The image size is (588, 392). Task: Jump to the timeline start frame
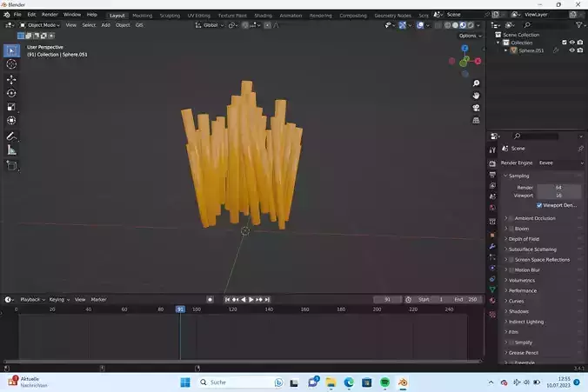[227, 300]
